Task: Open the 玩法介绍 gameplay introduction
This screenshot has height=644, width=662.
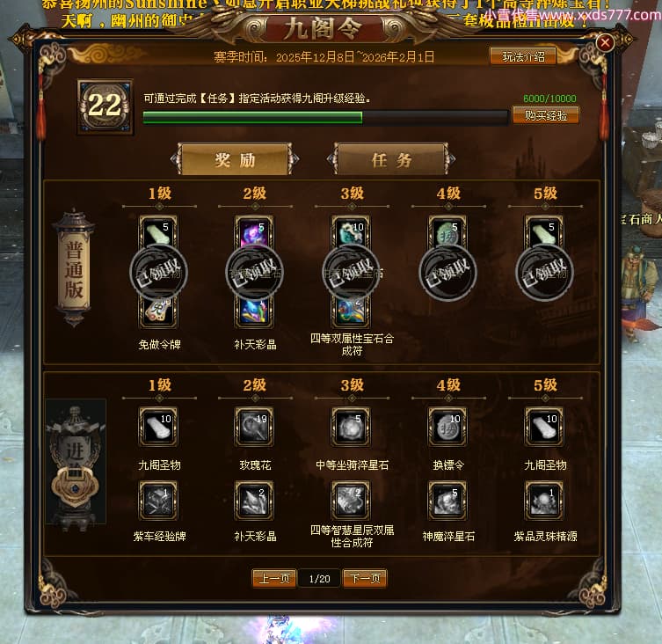Action: (523, 56)
